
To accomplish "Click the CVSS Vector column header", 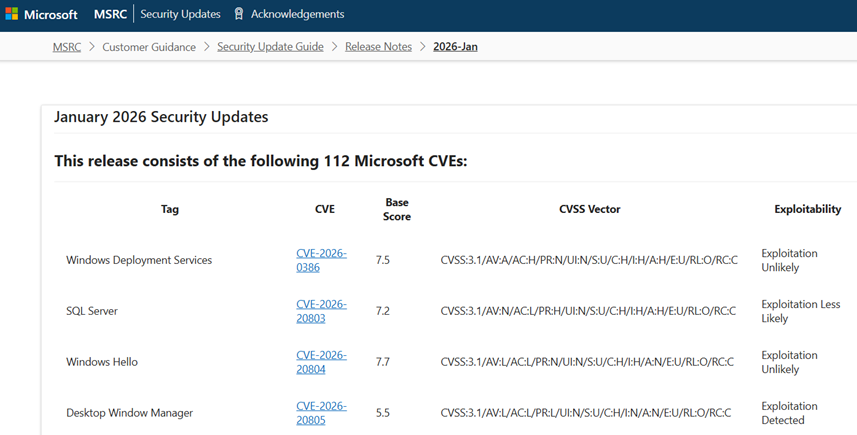I will pos(589,210).
